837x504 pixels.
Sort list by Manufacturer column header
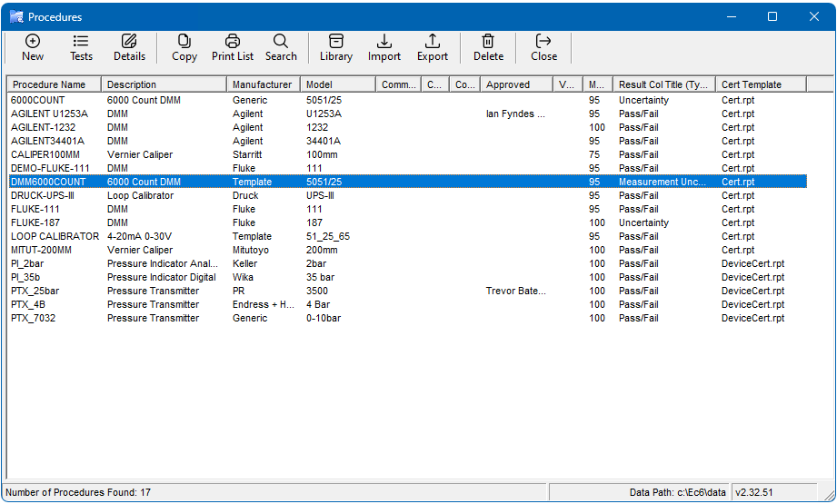click(x=264, y=84)
